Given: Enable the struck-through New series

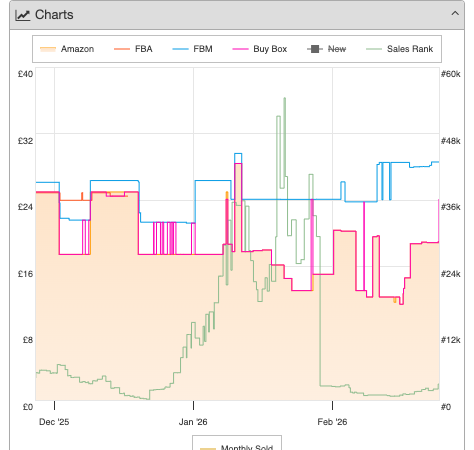Looking at the screenshot, I should click(x=327, y=49).
